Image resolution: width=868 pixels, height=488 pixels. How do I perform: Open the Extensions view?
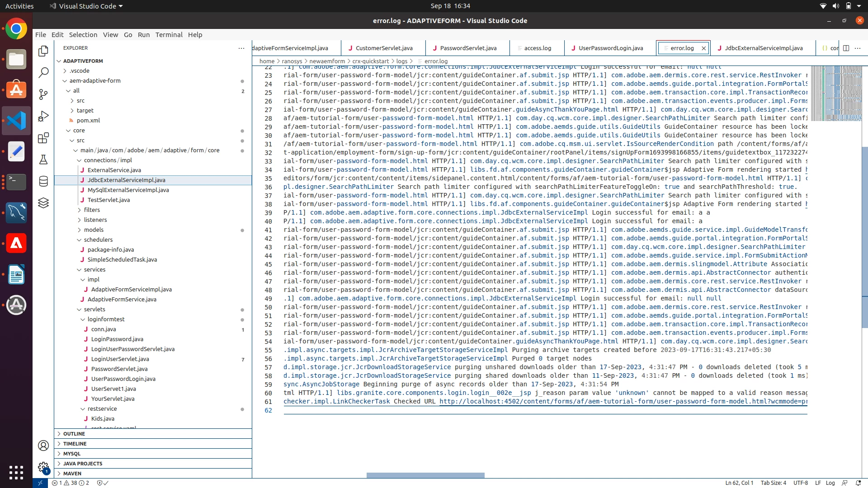[43, 138]
